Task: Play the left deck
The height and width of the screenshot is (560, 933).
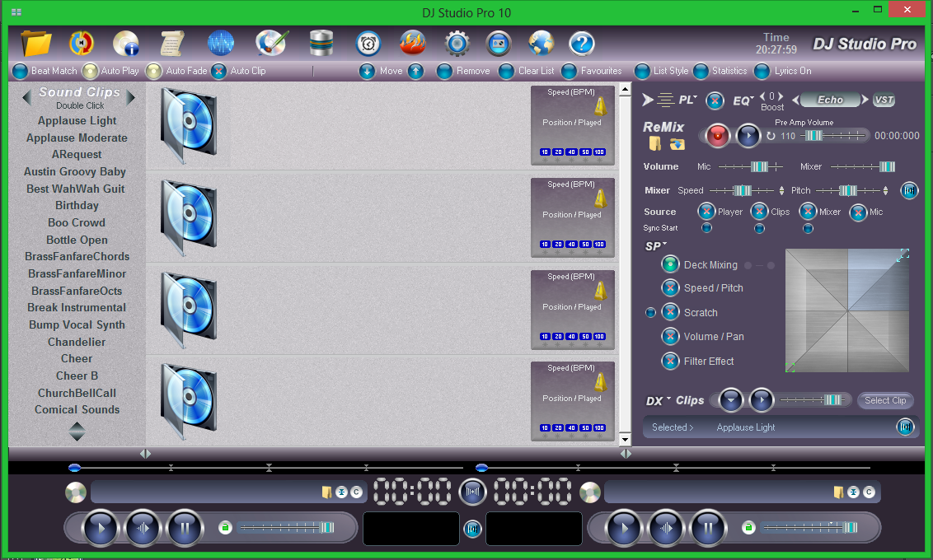Action: pyautogui.click(x=100, y=527)
